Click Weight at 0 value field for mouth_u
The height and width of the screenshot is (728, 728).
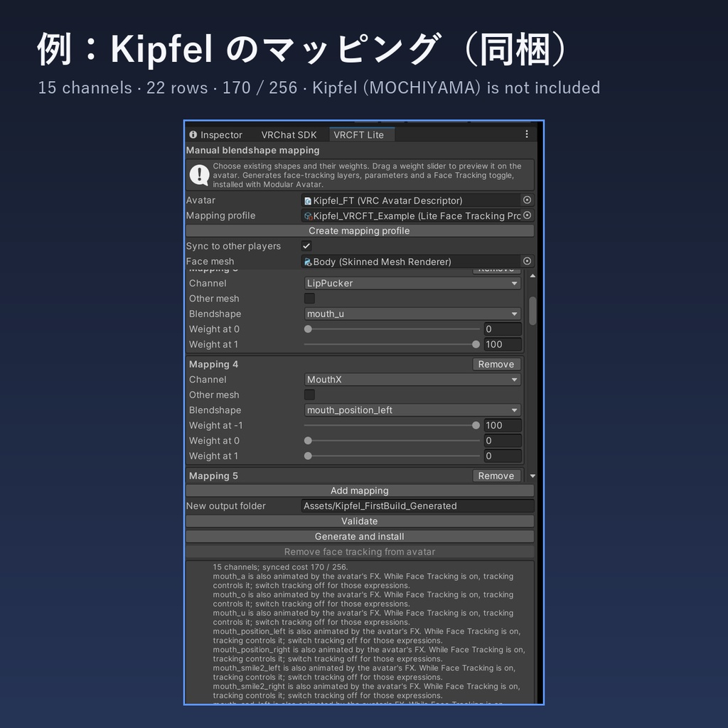pos(503,329)
